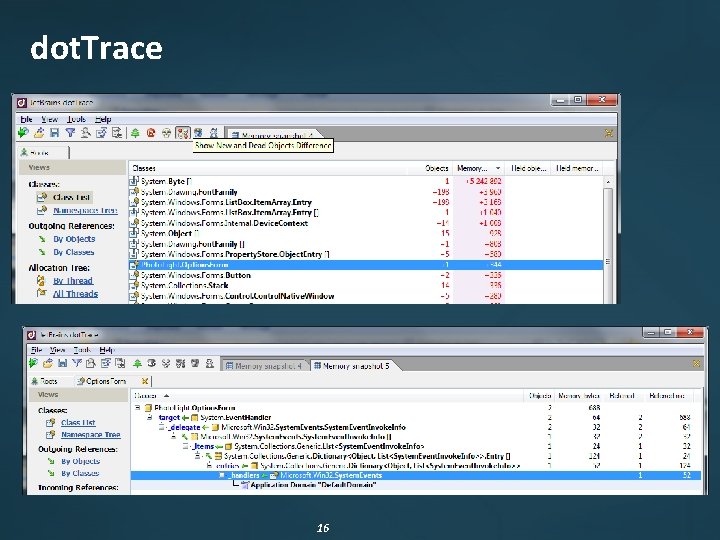
Task: Sort by Objects column header in top window
Action: [x=436, y=168]
